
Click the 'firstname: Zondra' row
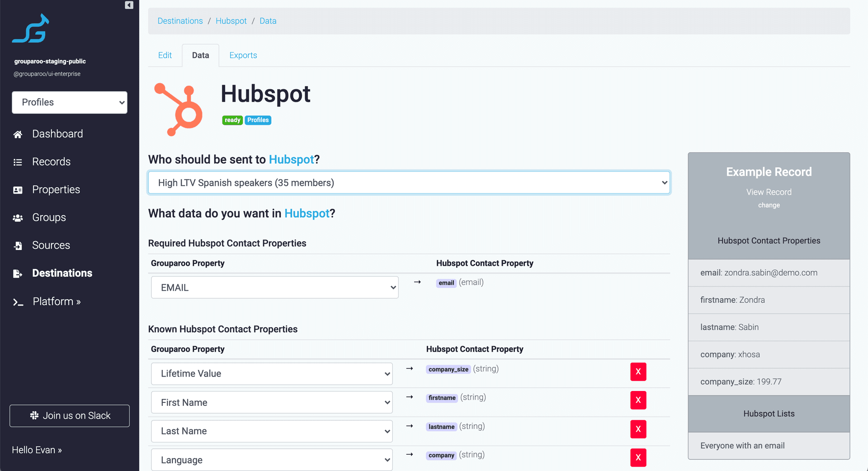(x=769, y=300)
